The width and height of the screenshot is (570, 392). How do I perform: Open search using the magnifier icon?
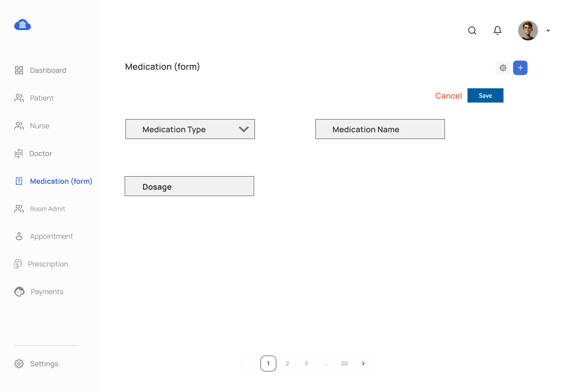click(472, 30)
